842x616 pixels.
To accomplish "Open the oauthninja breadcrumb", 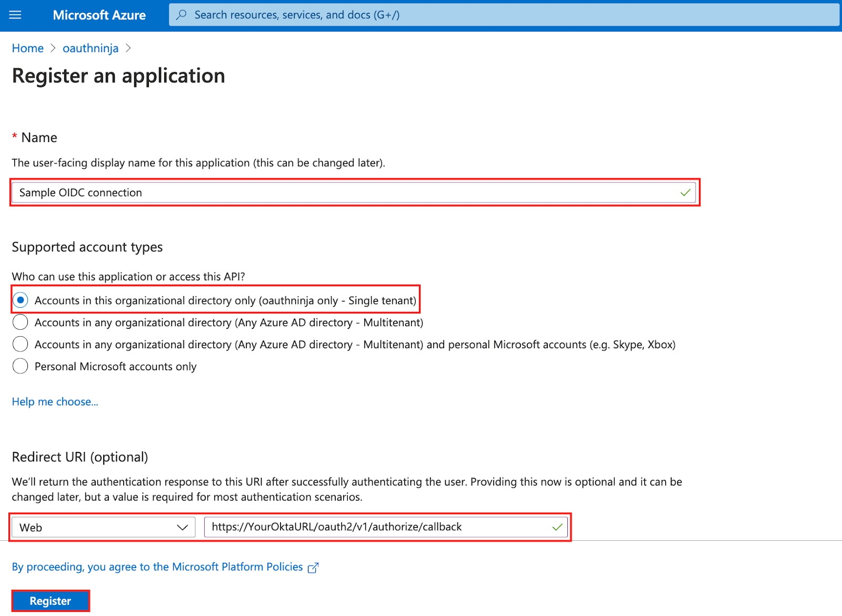I will [x=91, y=48].
